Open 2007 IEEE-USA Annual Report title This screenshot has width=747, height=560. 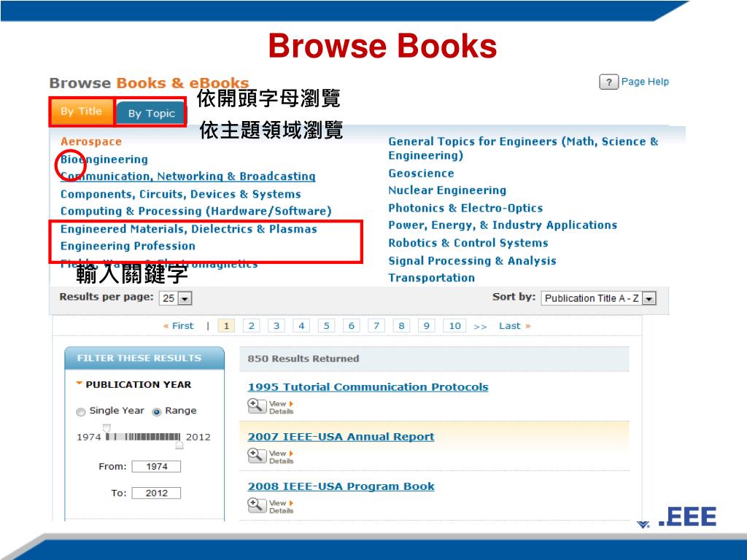tap(341, 437)
